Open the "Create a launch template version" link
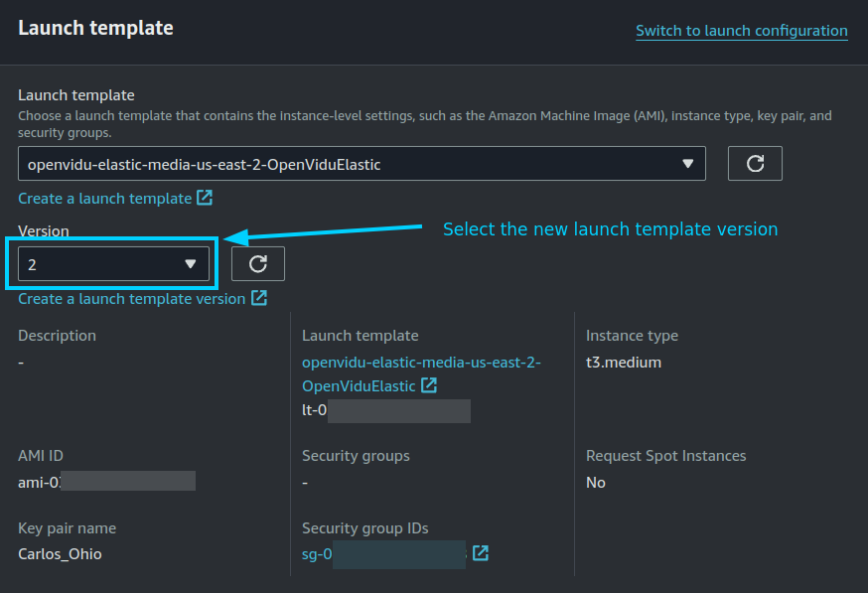 point(133,298)
